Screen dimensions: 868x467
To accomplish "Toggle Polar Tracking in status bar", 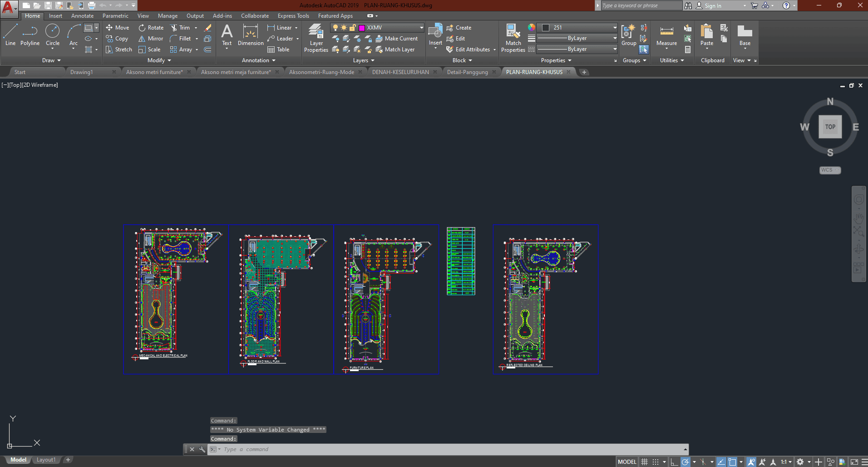I will [686, 462].
